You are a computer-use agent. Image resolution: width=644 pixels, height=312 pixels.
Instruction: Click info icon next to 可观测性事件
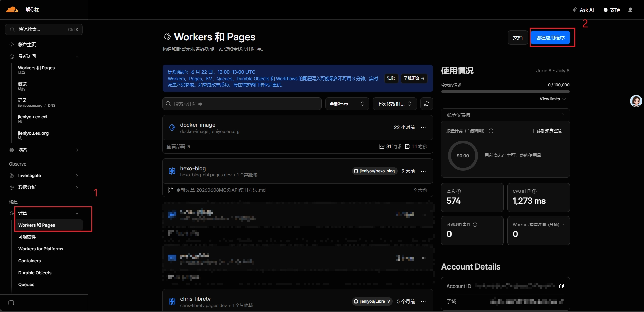(475, 225)
